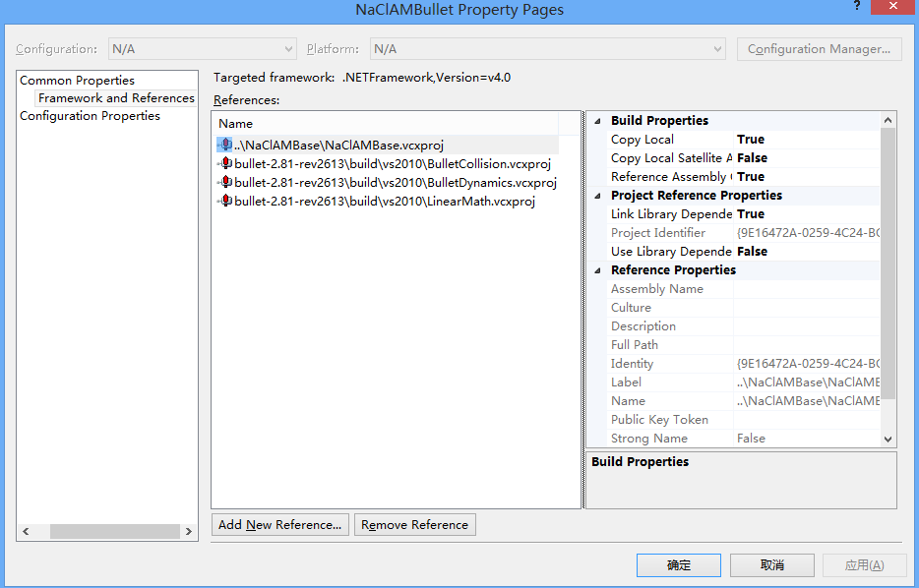Select the NaClAMBase.vcxproj reference row
919x588 pixels.
pos(388,145)
